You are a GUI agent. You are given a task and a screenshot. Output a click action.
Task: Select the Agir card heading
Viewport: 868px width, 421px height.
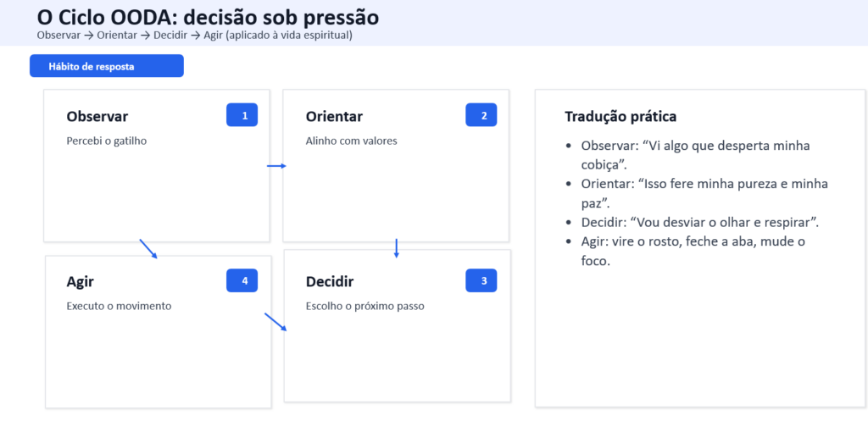click(x=81, y=281)
